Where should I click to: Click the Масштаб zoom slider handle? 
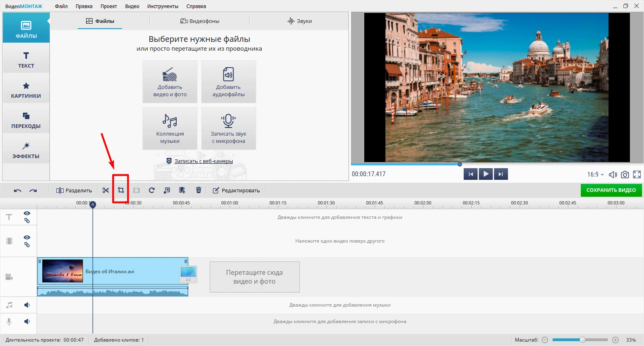[582, 340]
